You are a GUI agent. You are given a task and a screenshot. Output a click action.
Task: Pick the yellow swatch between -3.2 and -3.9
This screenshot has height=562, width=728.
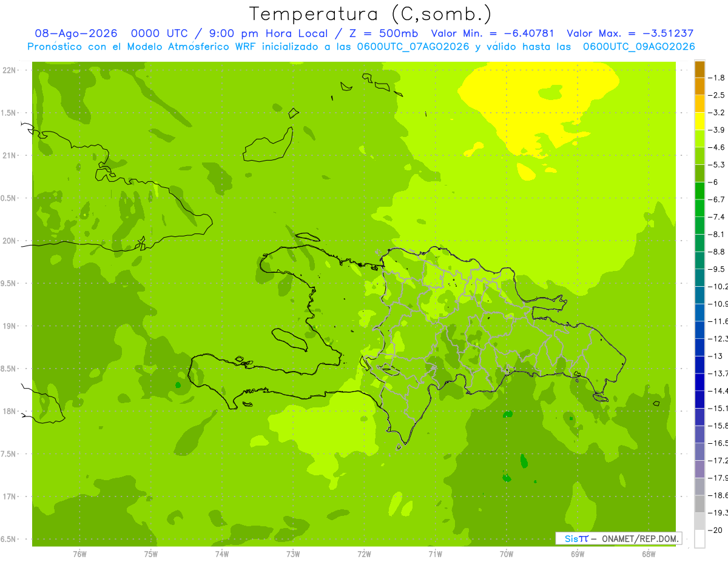700,121
